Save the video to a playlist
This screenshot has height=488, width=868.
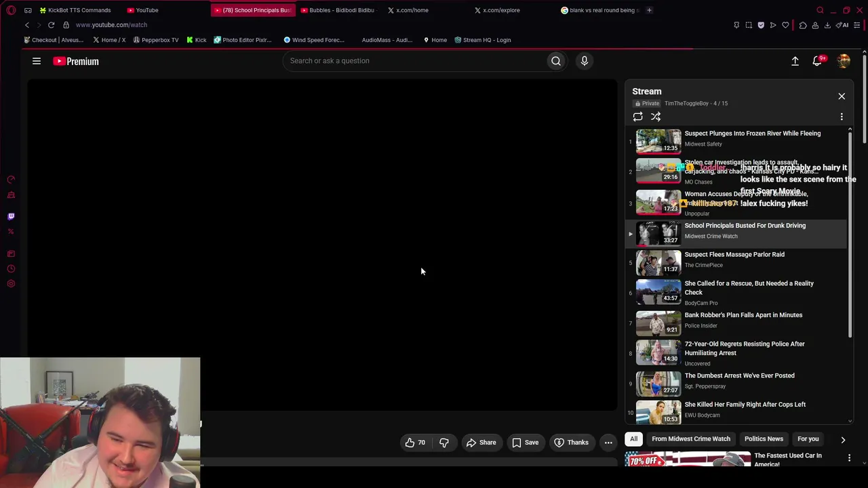tap(526, 443)
